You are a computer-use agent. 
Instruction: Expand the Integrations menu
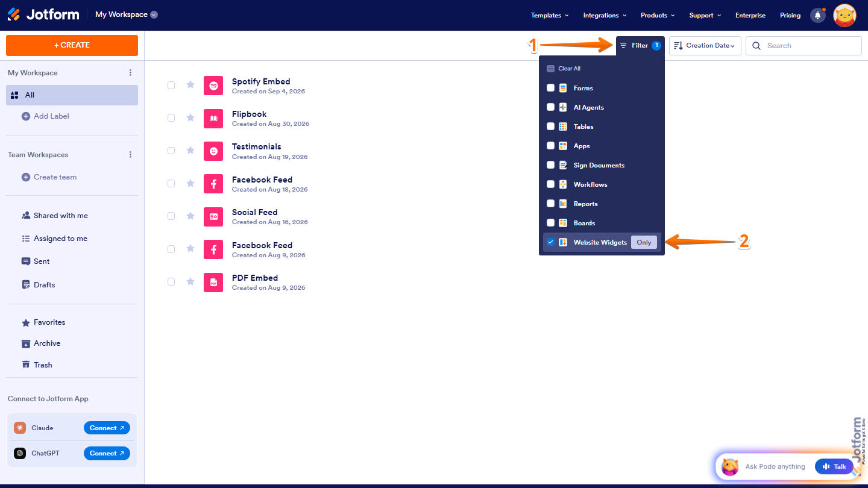[605, 16]
